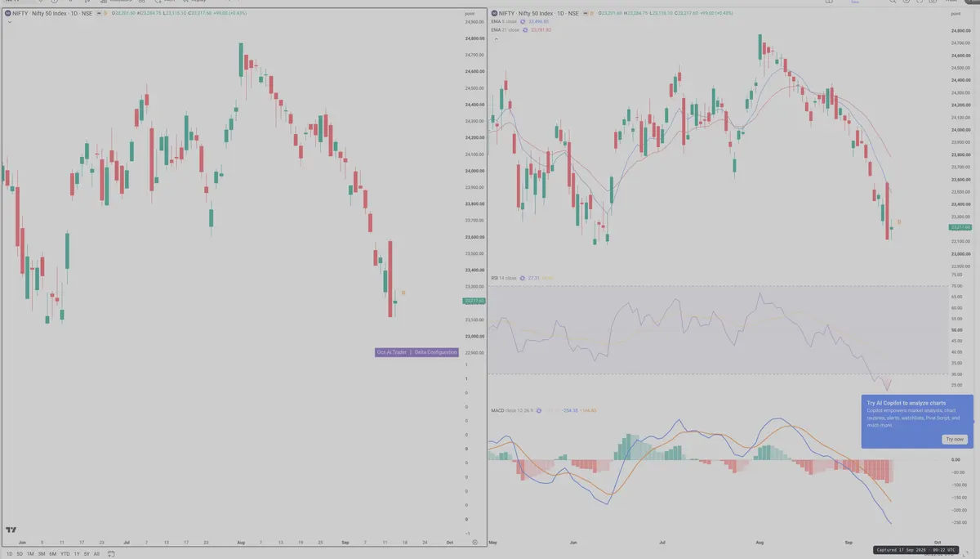The image size is (980, 559).
Task: Click the icon beside RSI legend value
Action: [523, 278]
